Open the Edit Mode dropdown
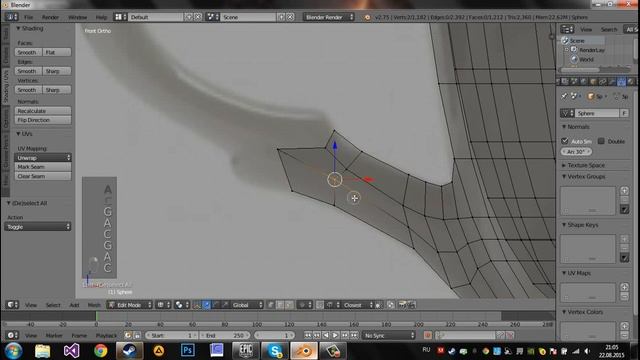 tap(129, 305)
